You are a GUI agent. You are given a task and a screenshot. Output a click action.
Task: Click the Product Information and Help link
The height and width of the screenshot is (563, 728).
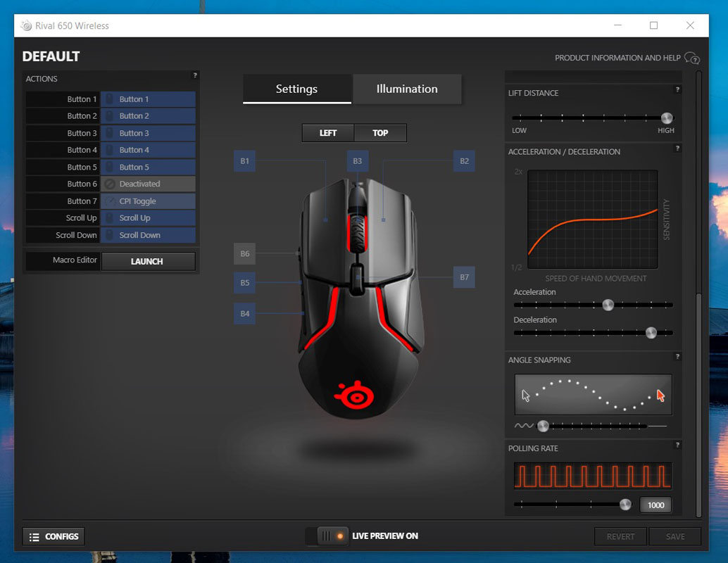(617, 58)
